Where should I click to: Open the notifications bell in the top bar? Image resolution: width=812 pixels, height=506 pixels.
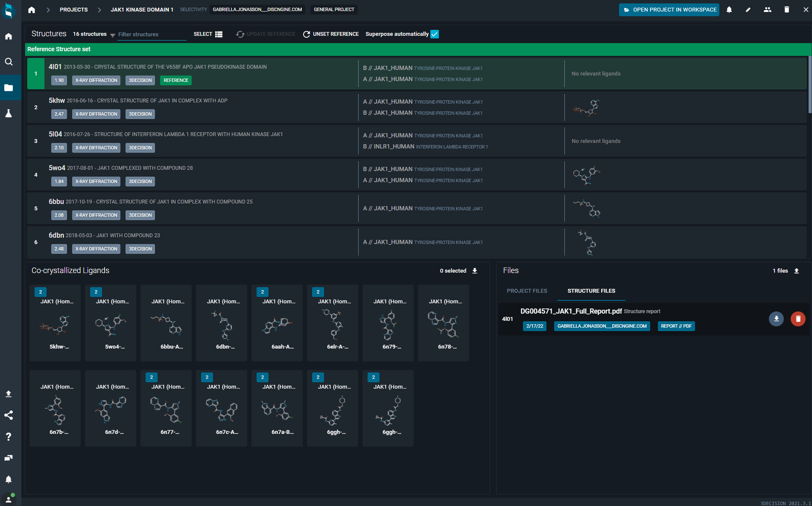pyautogui.click(x=729, y=9)
